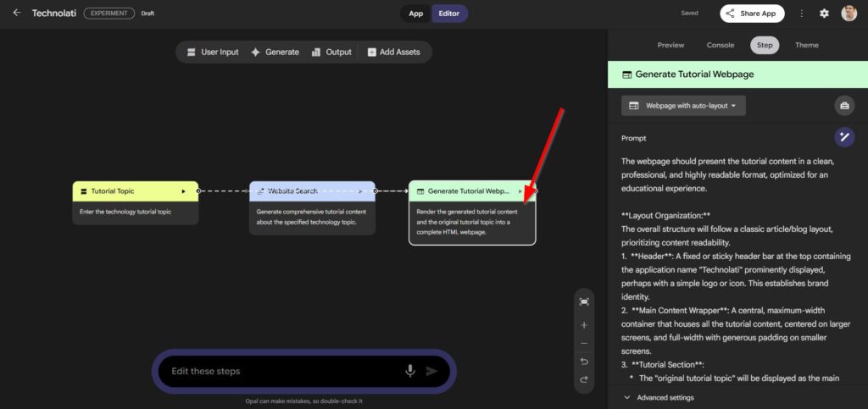Open the settings gear icon
This screenshot has width=868, height=409.
pyautogui.click(x=824, y=14)
